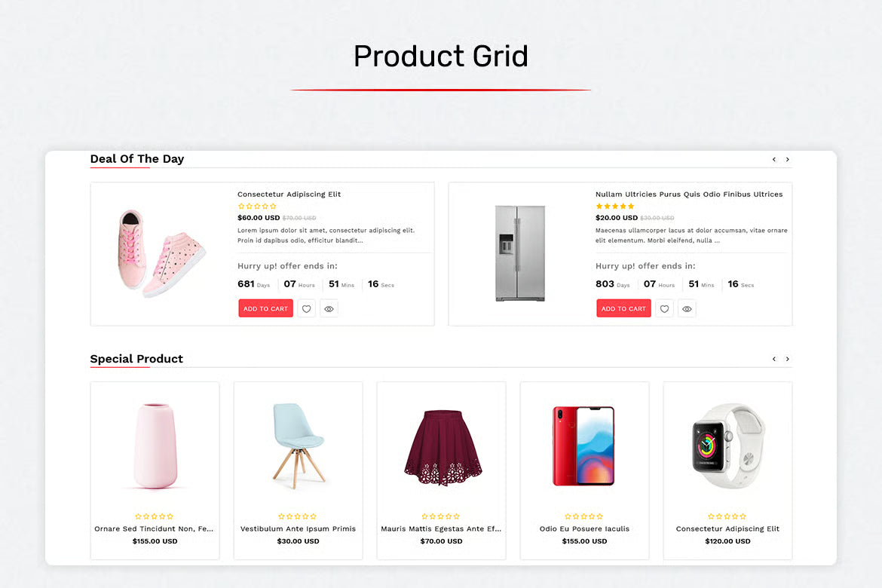
Task: Click the star rating beneath the smartwatch
Action: click(x=727, y=516)
